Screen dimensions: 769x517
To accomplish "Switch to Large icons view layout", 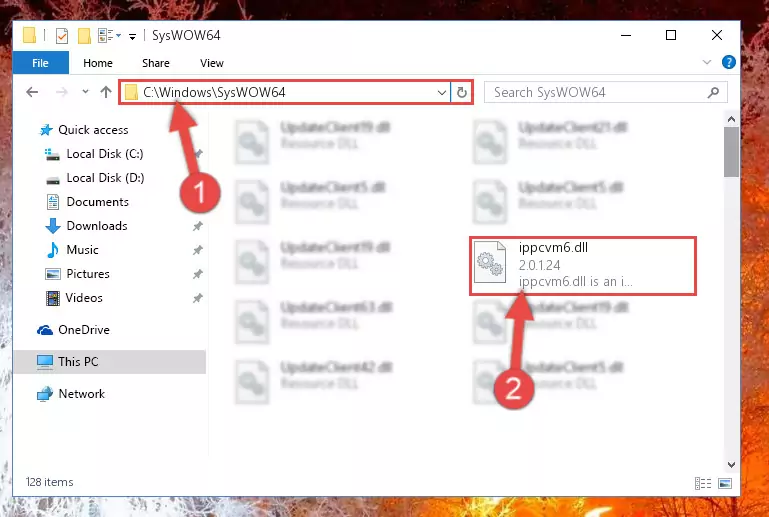I will pyautogui.click(x=725, y=484).
